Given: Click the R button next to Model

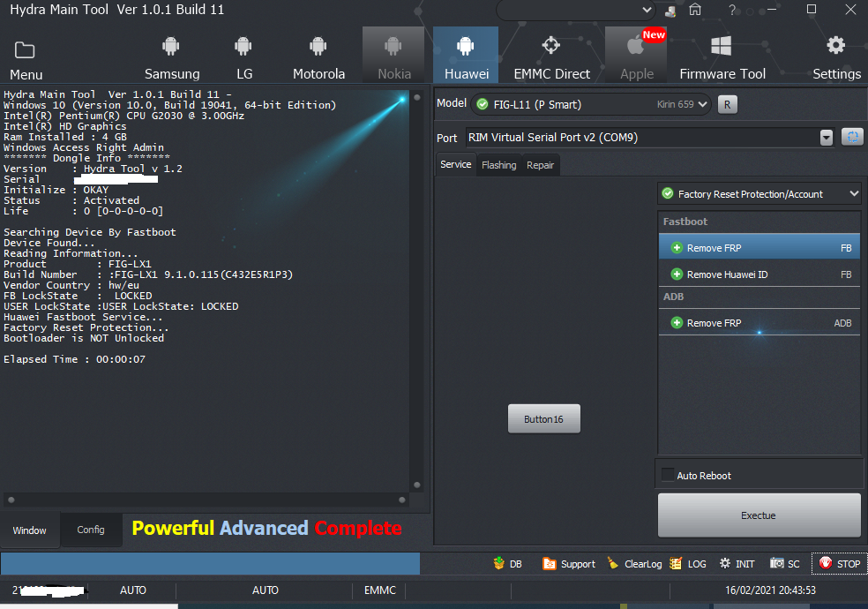Looking at the screenshot, I should click(x=728, y=105).
